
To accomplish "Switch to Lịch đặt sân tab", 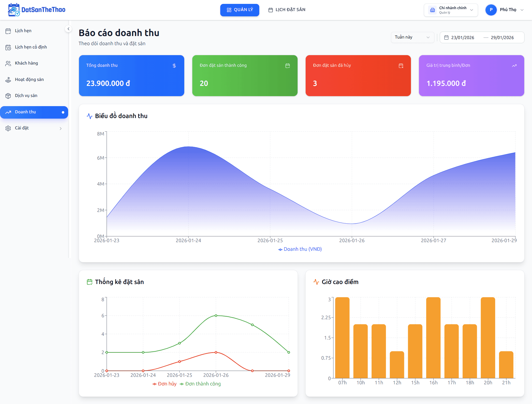I will tap(287, 10).
